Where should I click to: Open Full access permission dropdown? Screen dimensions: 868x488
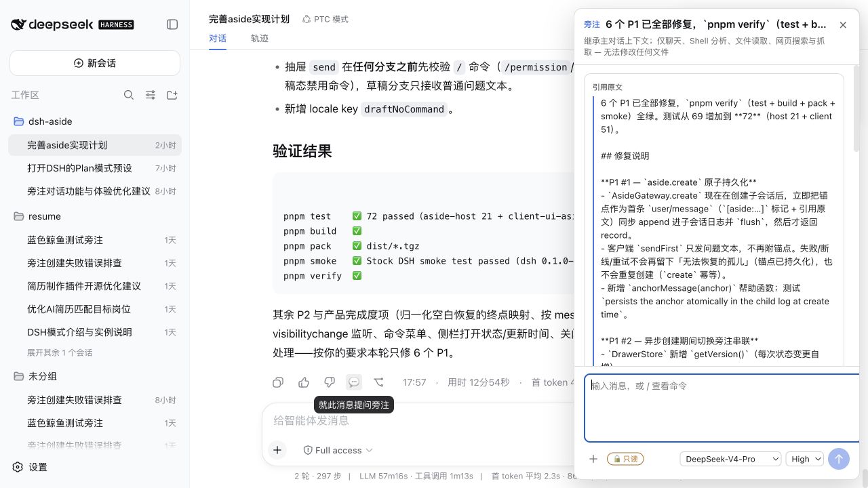pyautogui.click(x=338, y=450)
